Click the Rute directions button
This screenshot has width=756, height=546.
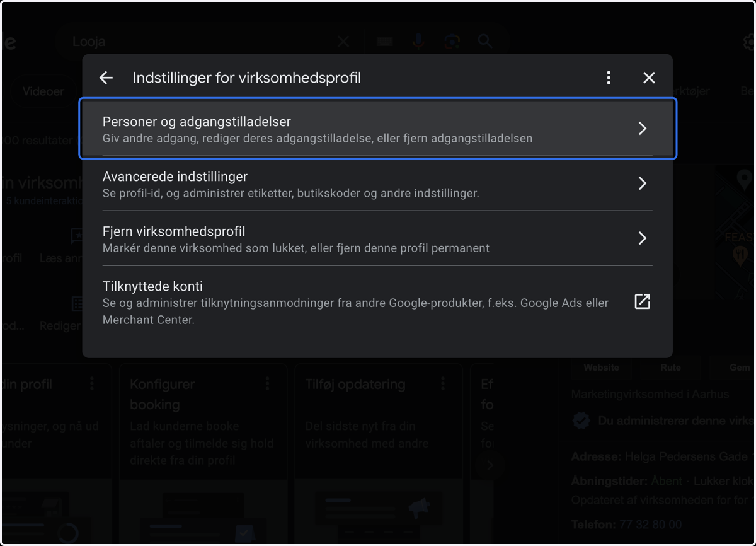pos(670,368)
